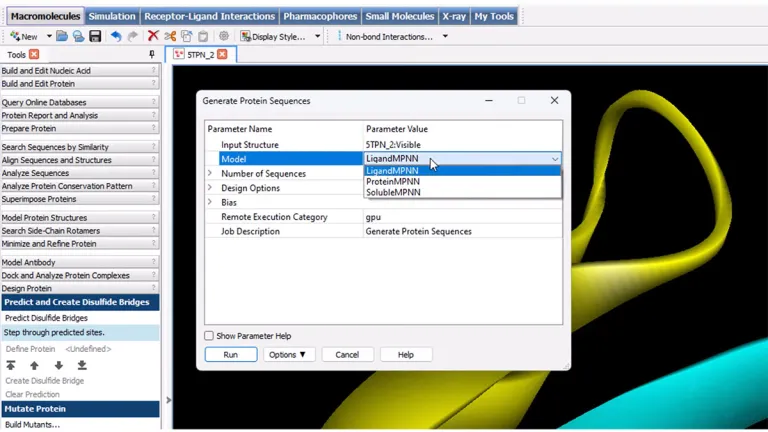
Task: Expand the Bias parameter
Action: [210, 202]
